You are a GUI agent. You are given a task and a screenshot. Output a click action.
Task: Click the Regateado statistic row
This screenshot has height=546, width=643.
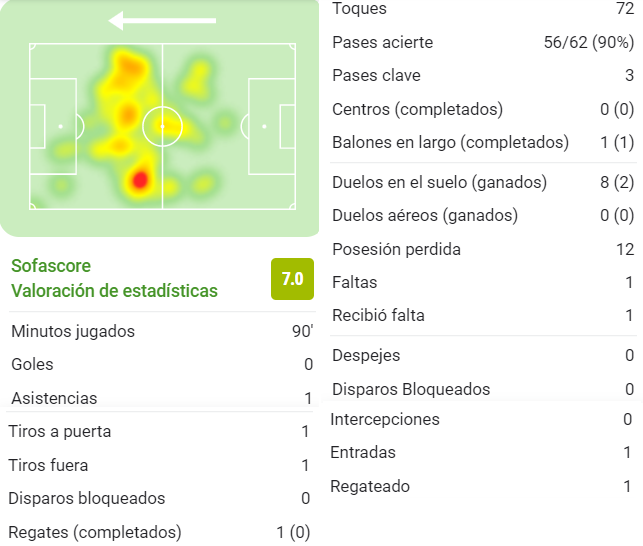tap(481, 487)
